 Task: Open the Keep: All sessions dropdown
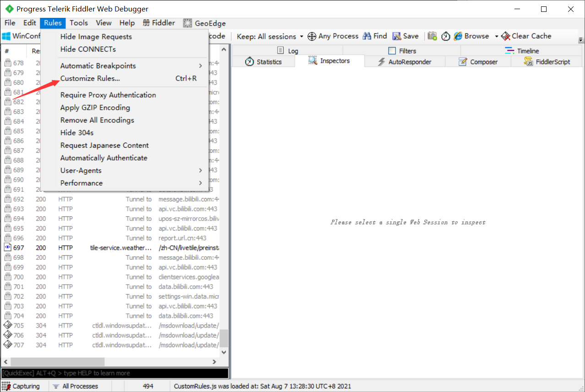(270, 36)
